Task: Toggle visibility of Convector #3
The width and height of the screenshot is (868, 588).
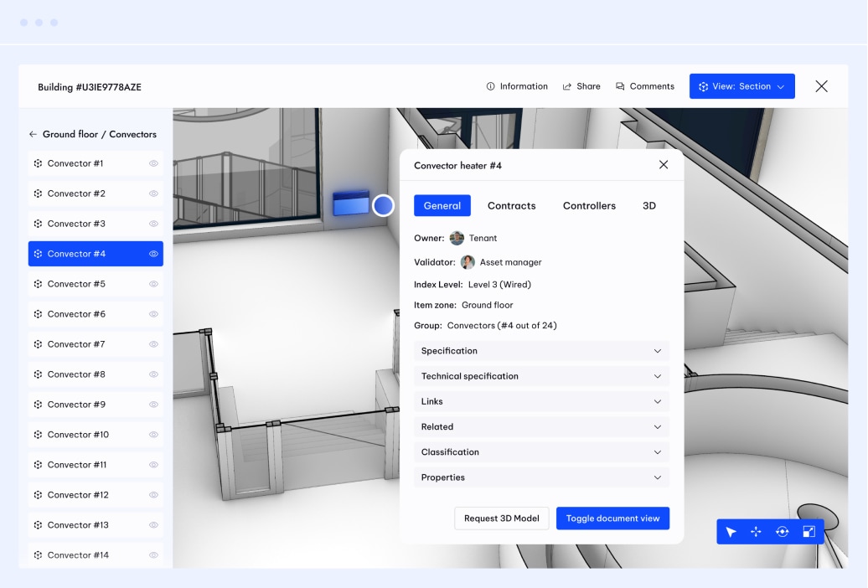Action: click(154, 224)
